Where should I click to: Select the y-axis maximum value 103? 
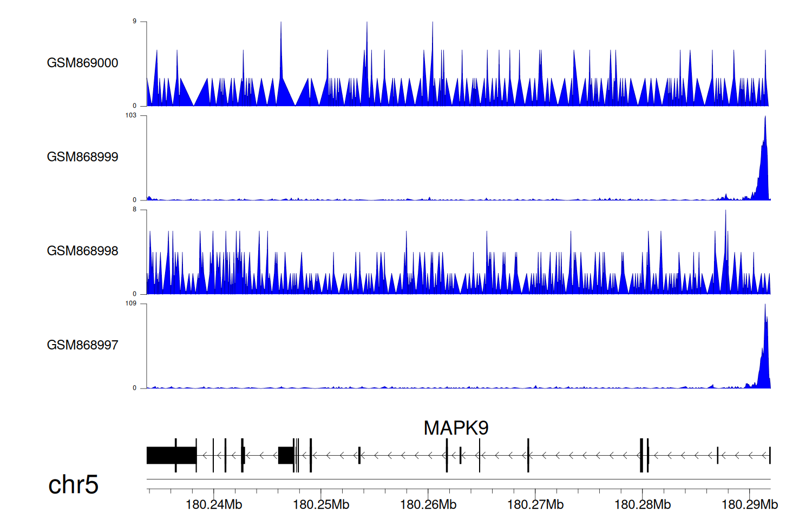(x=130, y=115)
